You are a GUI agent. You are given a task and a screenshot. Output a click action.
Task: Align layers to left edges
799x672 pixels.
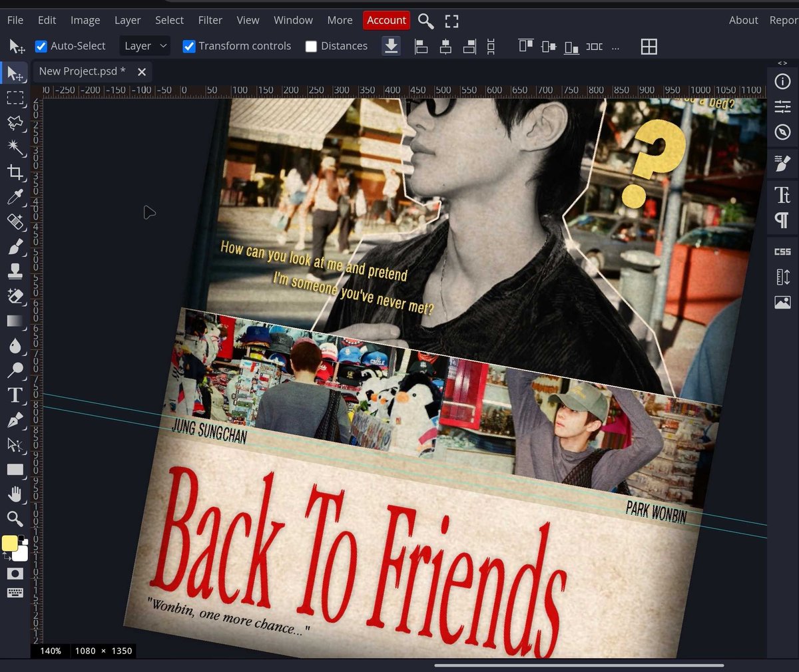click(x=421, y=46)
